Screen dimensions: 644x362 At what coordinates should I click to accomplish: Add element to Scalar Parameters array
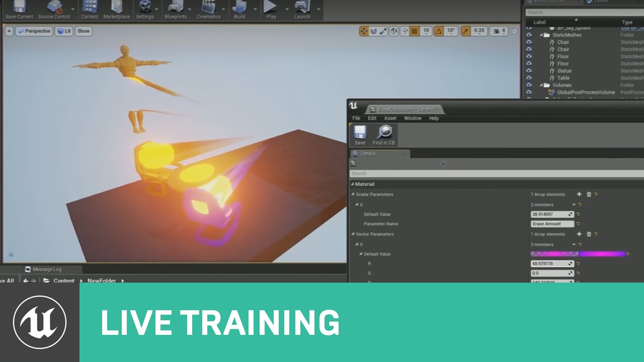tap(579, 194)
